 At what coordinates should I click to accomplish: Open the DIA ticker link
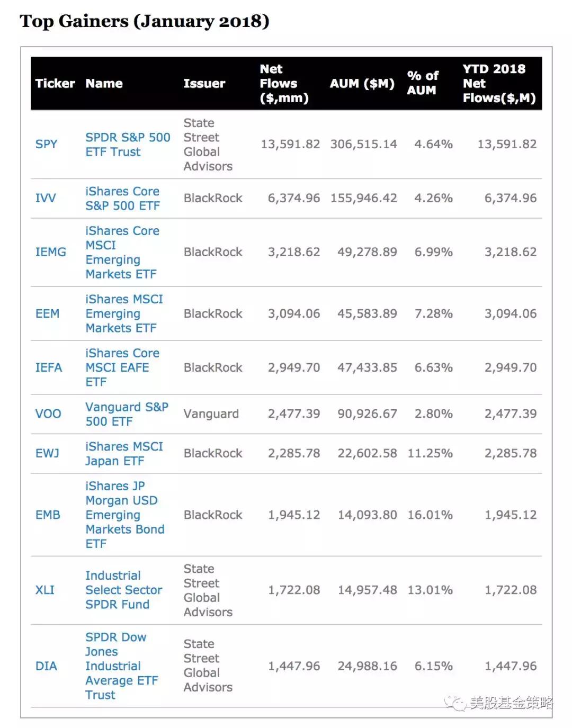[x=46, y=666]
